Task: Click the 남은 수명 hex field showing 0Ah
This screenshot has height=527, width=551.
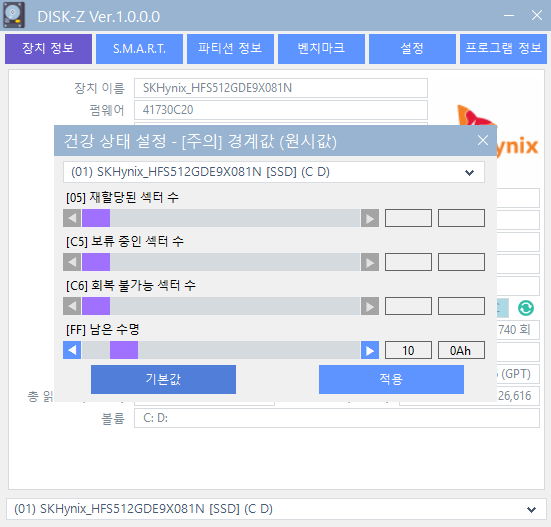Action: coord(461,350)
